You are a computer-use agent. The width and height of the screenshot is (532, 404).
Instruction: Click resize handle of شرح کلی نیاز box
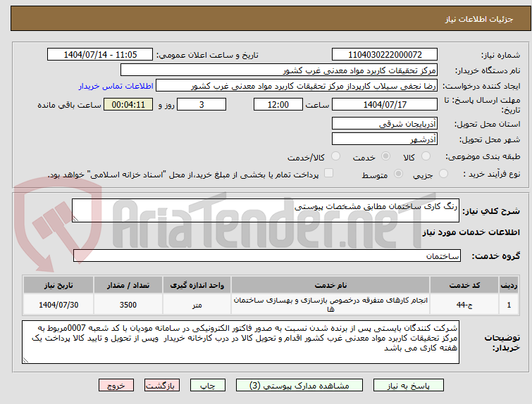(75, 219)
